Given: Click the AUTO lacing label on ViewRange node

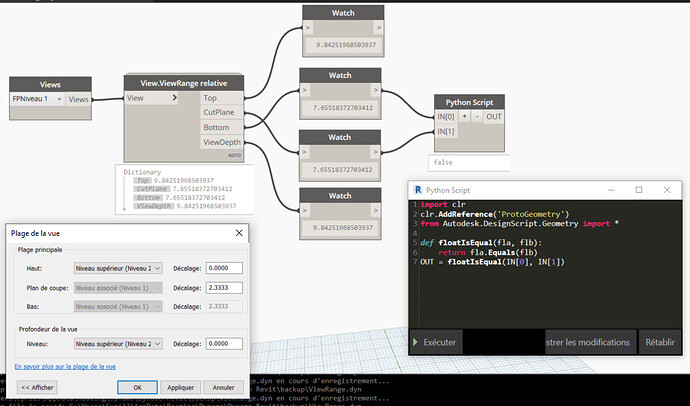Looking at the screenshot, I should (234, 155).
